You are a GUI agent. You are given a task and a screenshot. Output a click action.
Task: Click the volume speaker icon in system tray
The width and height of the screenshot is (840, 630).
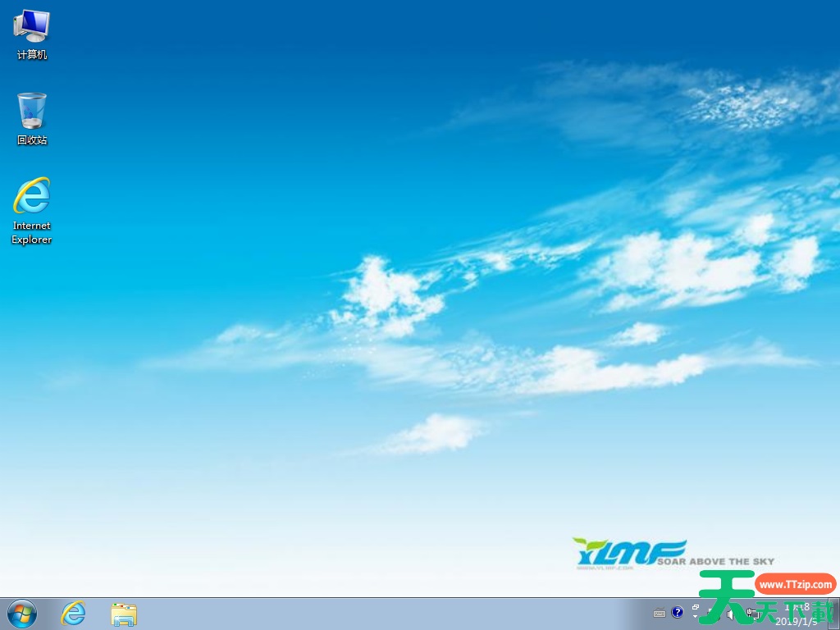730,614
